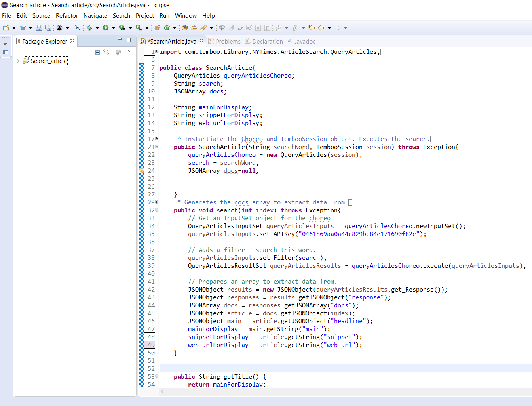
Task: Click the Save All icon
Action: [x=48, y=28]
